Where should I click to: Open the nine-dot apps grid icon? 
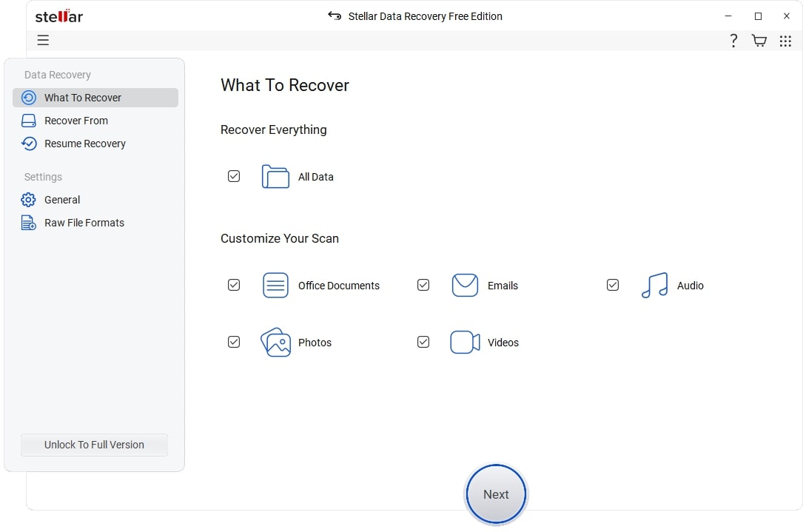[x=785, y=41]
